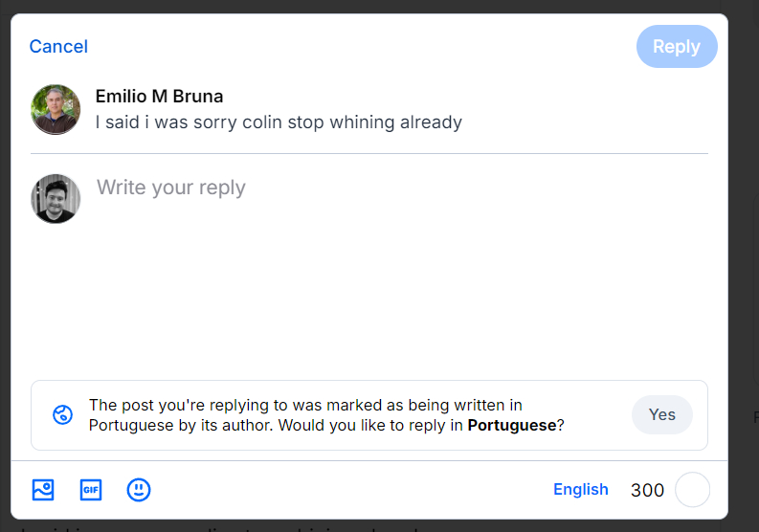
Task: Click the Emilio M Bruna author name
Action: [x=159, y=97]
